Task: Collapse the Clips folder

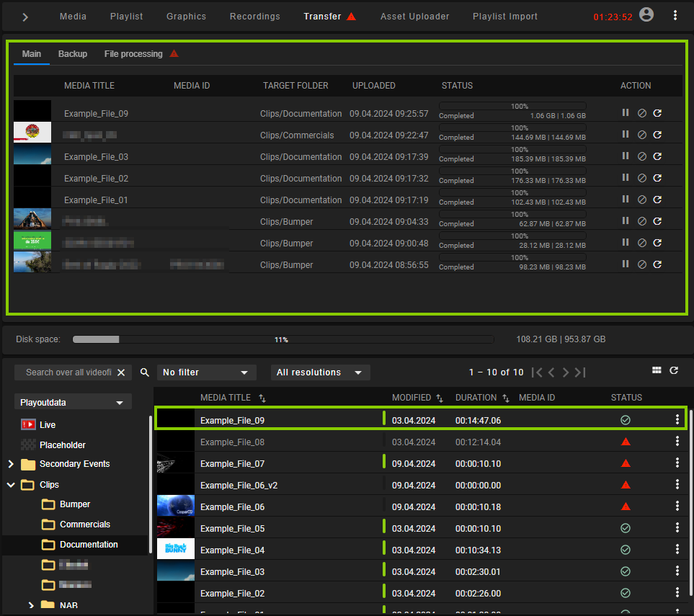Action: [x=10, y=484]
